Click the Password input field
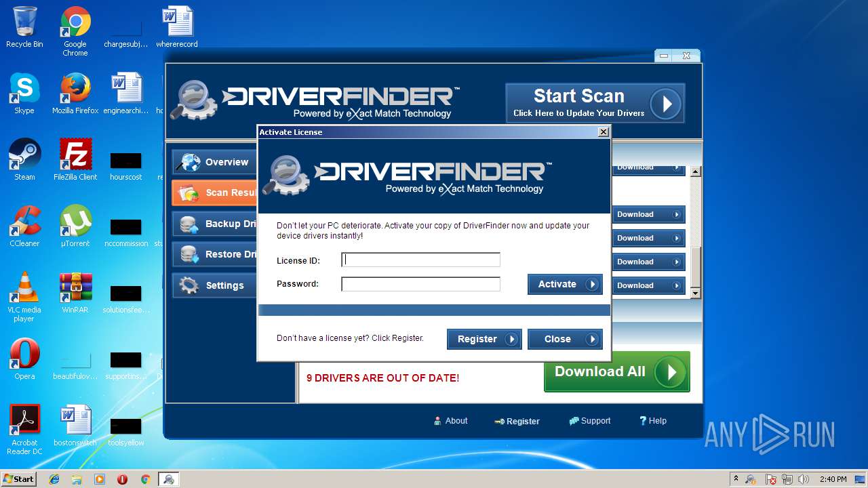This screenshot has height=488, width=868. point(420,284)
